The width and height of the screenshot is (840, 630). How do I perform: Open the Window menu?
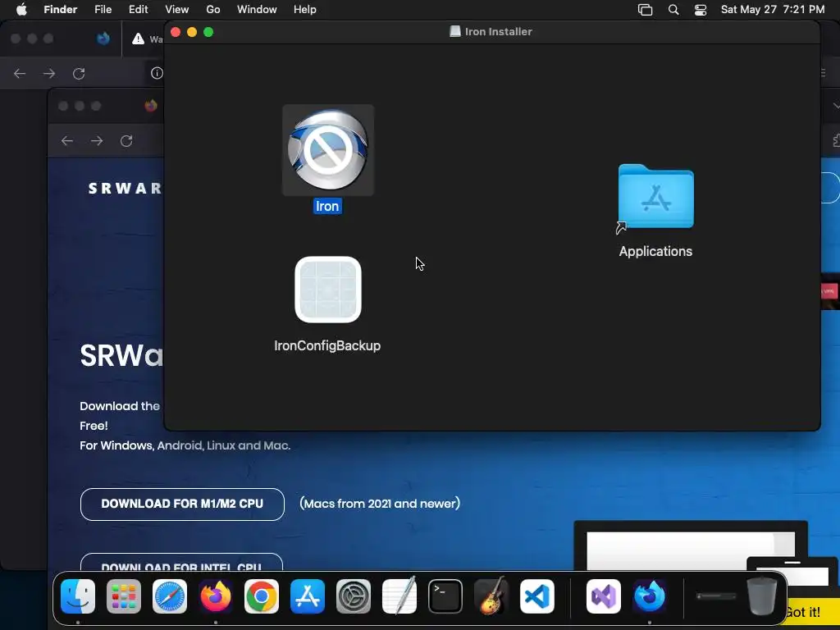tap(257, 10)
